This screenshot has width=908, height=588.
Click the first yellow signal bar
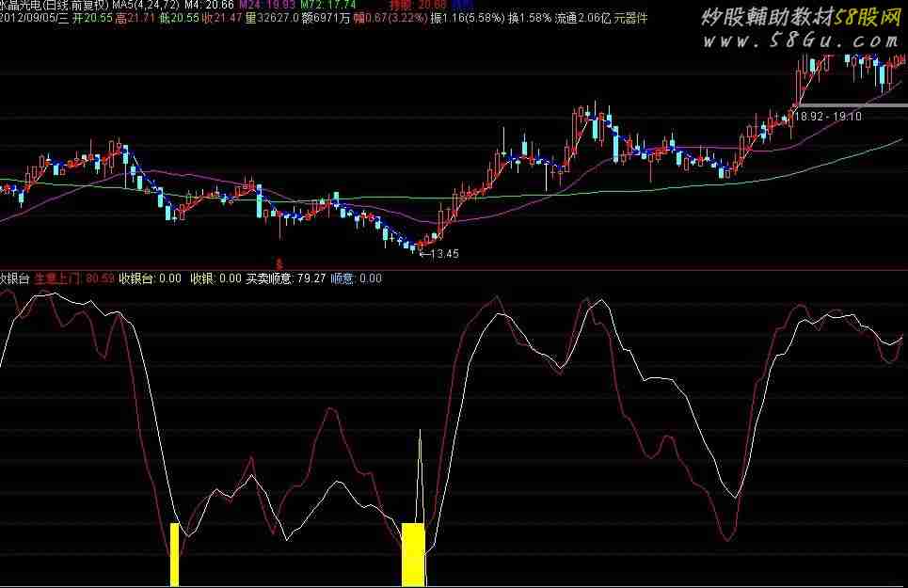[174, 554]
